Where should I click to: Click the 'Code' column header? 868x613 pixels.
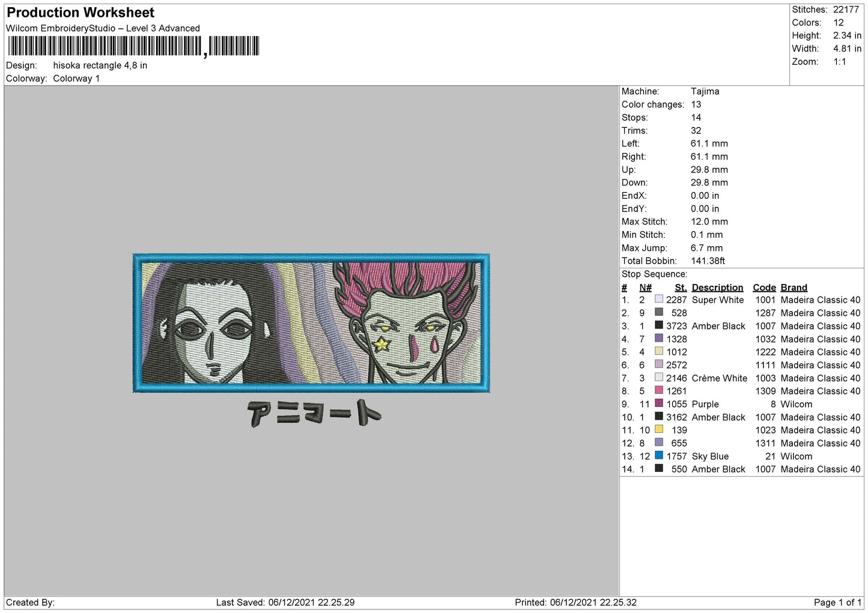[764, 288]
